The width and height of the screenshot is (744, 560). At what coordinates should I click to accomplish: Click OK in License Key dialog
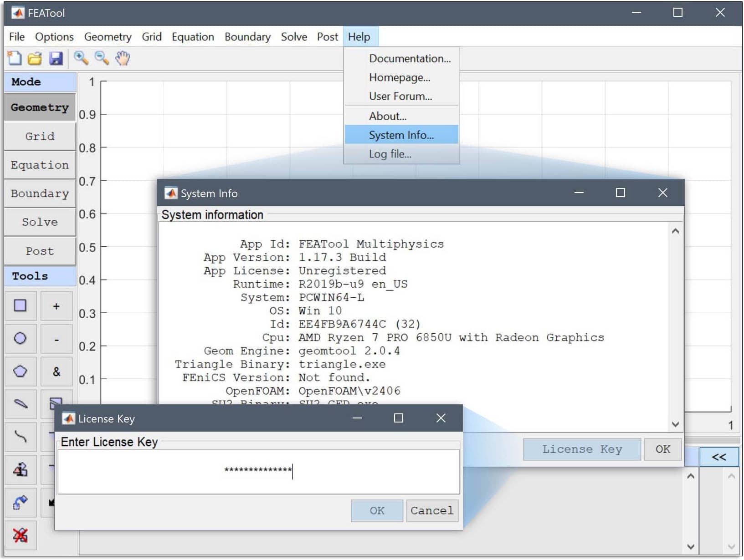(x=377, y=511)
